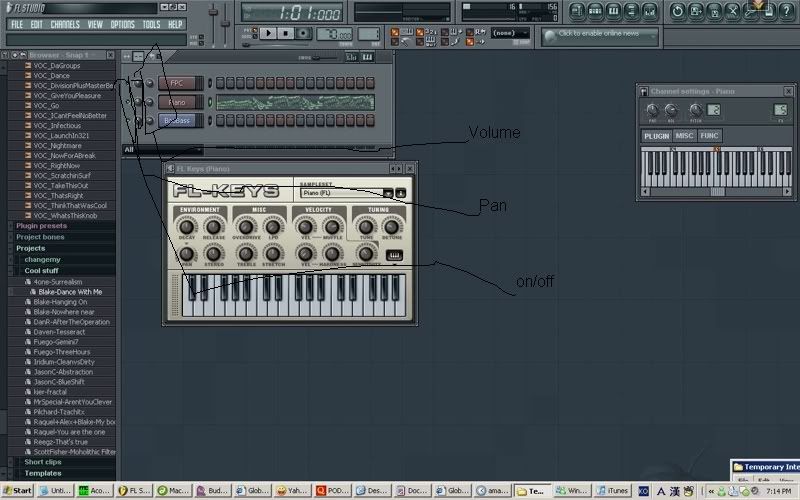
Task: Open the piano roll from top toolbar
Action: point(614,11)
